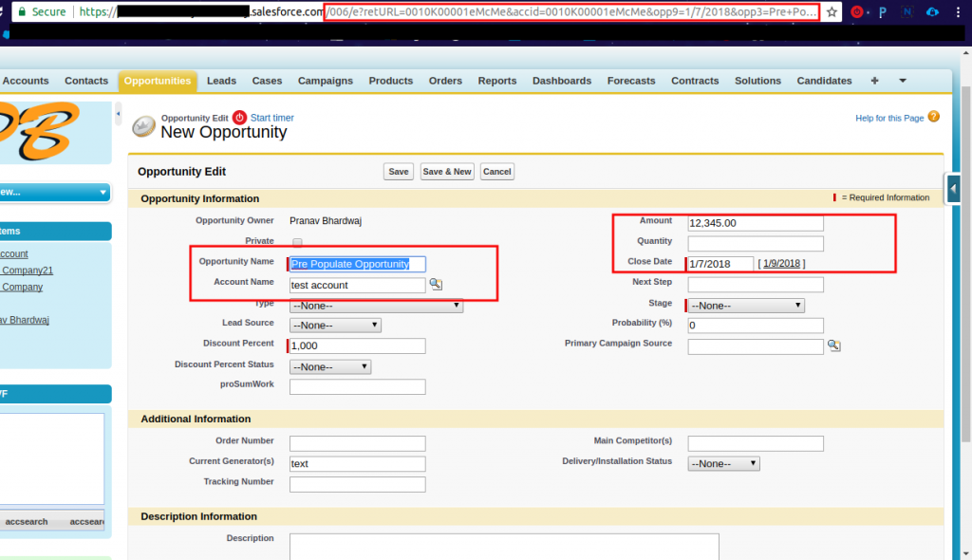
Task: Go to the Orders tab
Action: point(445,81)
